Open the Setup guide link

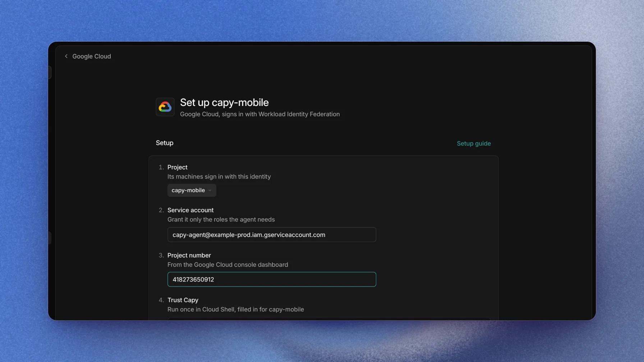pyautogui.click(x=474, y=143)
